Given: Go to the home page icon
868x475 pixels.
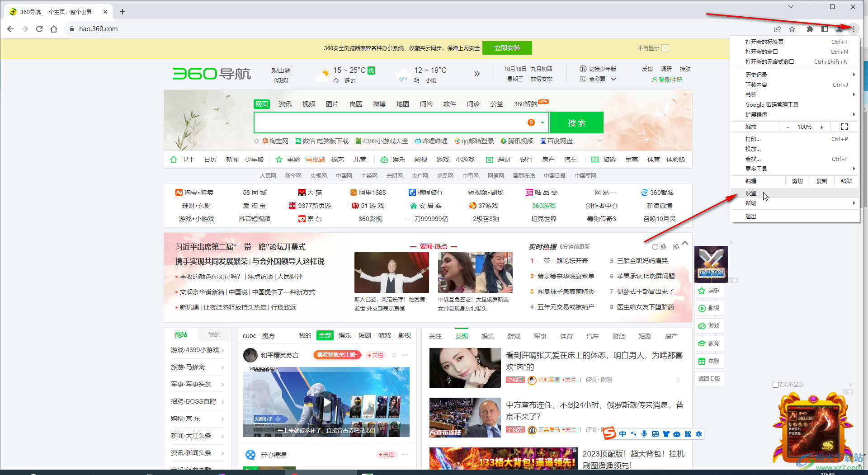Looking at the screenshot, I should tap(54, 29).
